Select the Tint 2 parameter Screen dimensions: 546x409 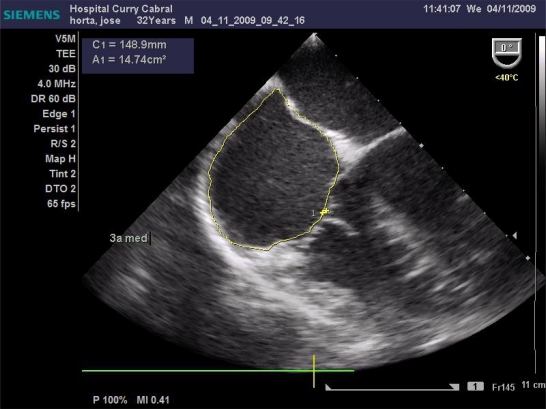62,174
